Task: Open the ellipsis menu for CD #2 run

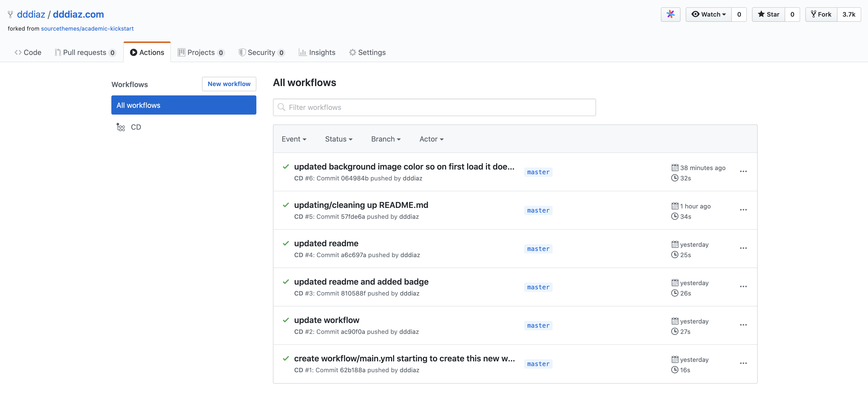Action: pyautogui.click(x=743, y=325)
